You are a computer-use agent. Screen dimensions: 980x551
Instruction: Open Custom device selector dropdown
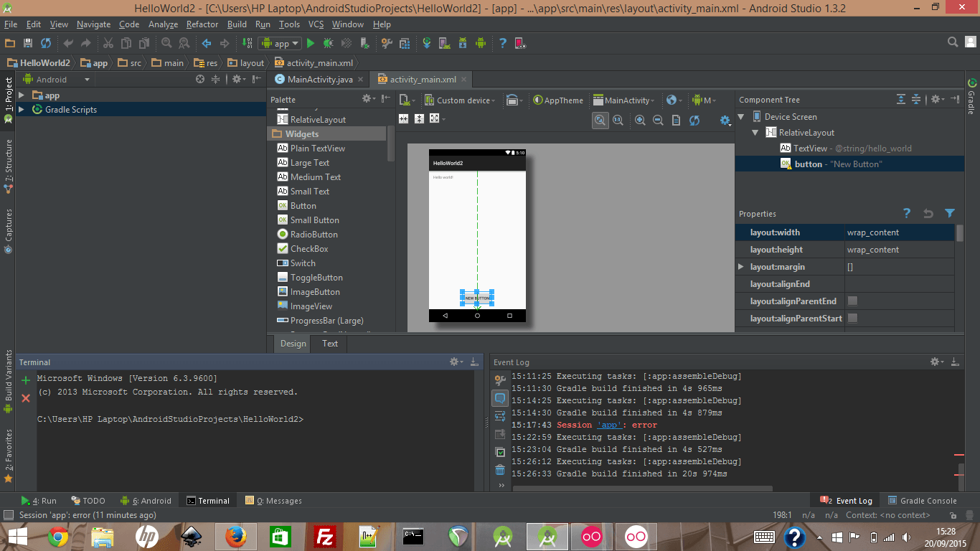459,100
